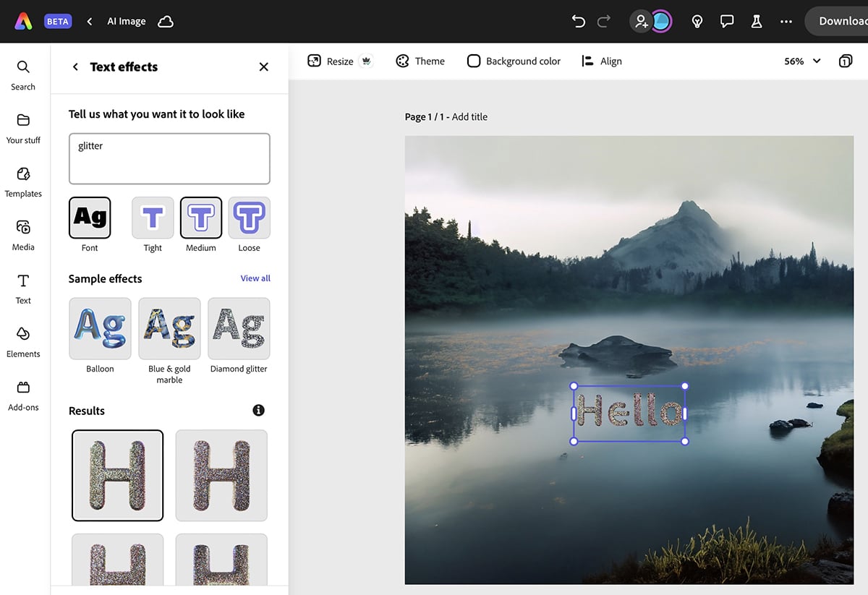Open the beaker labs icon
The height and width of the screenshot is (595, 868).
click(x=757, y=21)
